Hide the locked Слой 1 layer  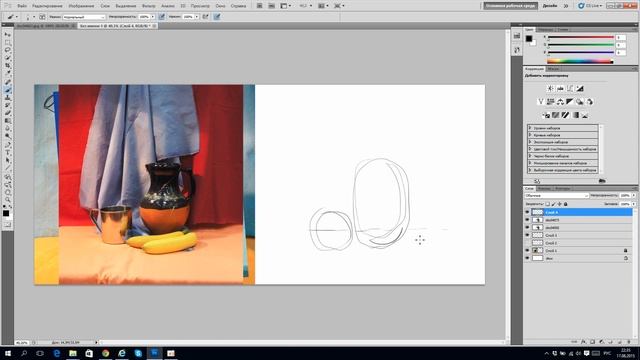pos(527,250)
